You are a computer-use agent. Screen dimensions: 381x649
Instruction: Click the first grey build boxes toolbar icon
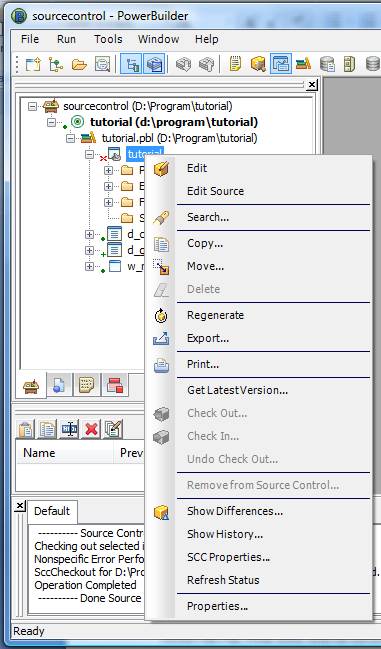coord(183,64)
